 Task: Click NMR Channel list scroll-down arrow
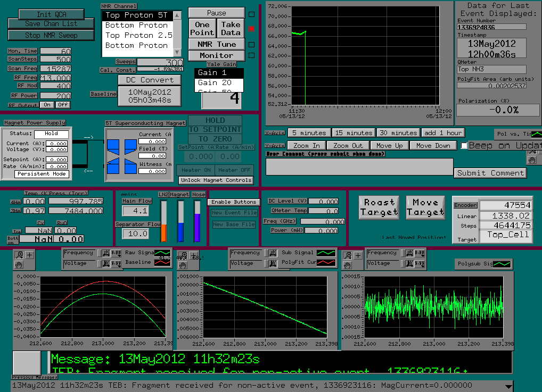click(x=177, y=52)
